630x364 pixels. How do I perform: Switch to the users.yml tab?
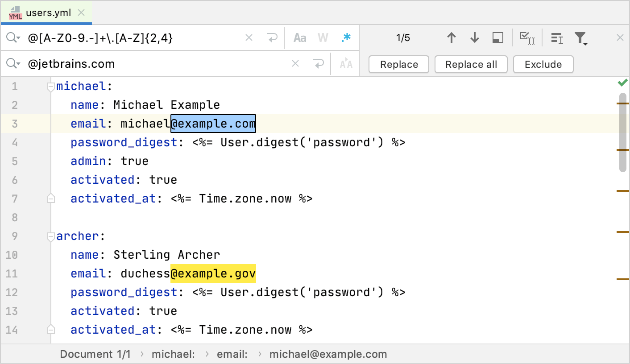[46, 12]
